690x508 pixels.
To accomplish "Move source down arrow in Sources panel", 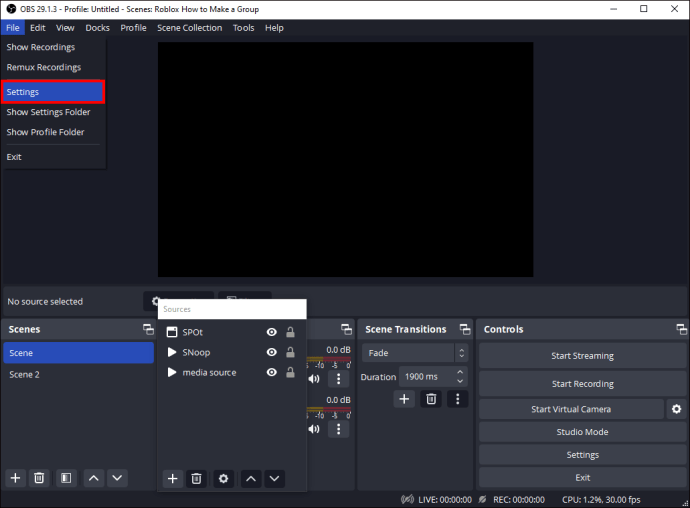I will coord(274,479).
